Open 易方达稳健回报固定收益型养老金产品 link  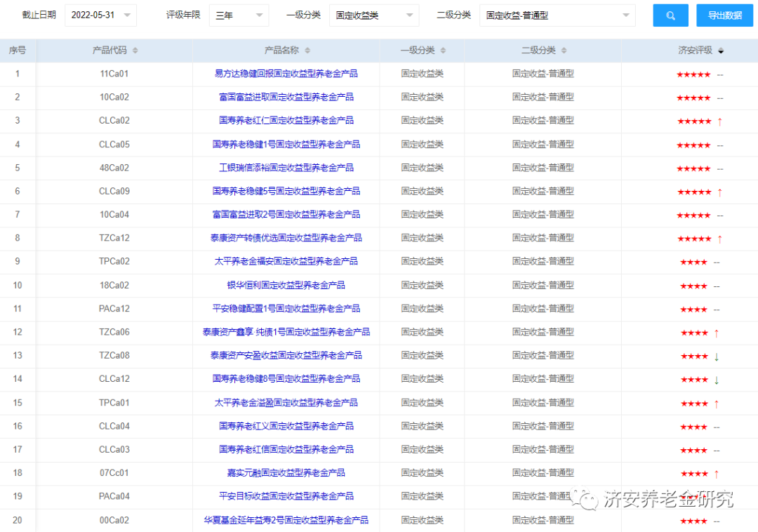(x=286, y=74)
